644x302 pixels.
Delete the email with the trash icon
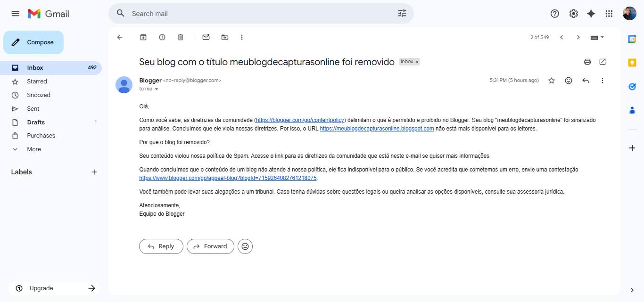pyautogui.click(x=181, y=37)
